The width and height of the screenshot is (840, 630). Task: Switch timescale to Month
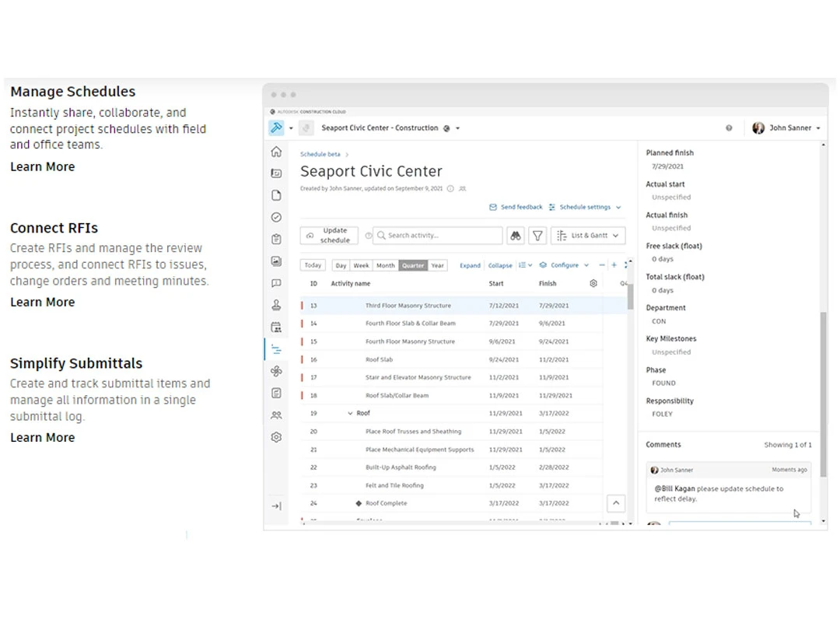coord(385,266)
